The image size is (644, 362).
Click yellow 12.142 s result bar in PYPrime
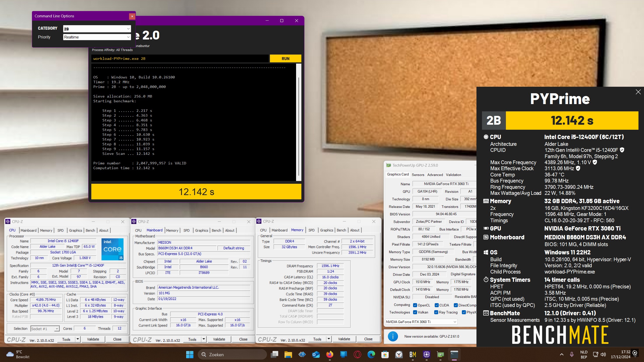[196, 192]
